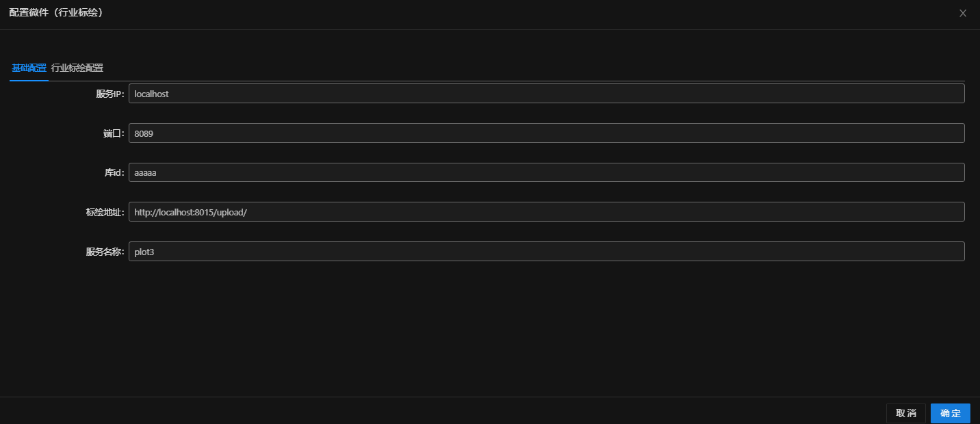The image size is (980, 424).
Task: Click the 服务IP: label text
Action: 110,94
